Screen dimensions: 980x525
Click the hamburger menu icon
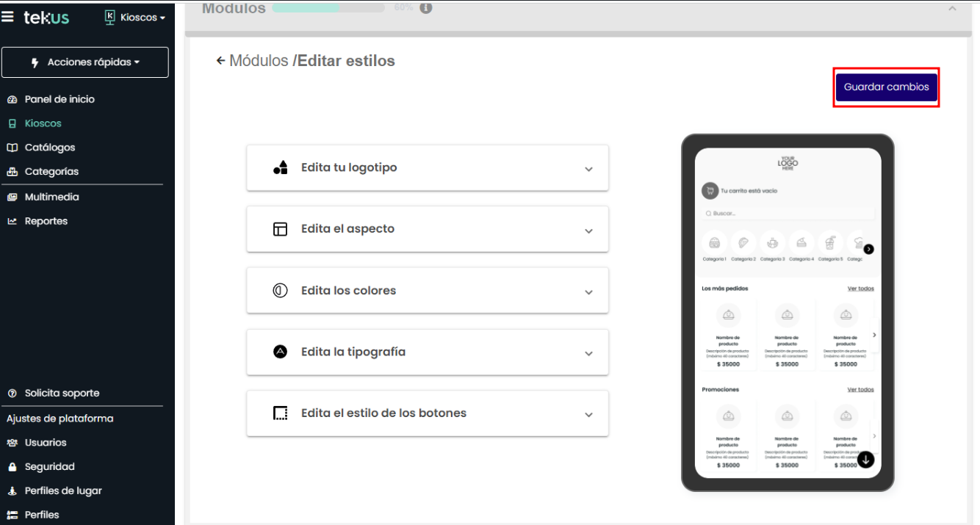8,16
